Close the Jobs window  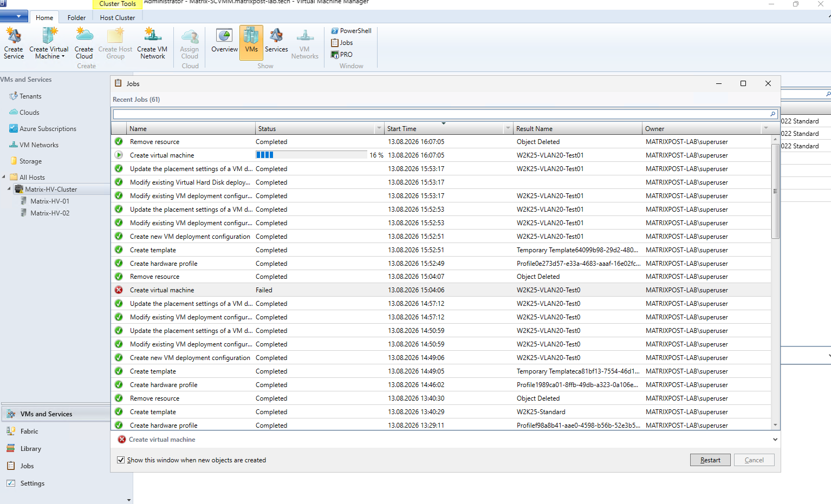point(768,83)
